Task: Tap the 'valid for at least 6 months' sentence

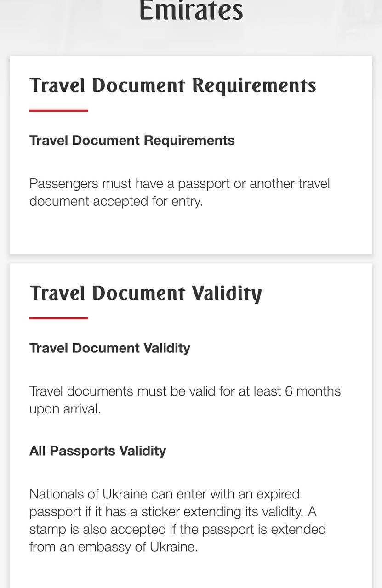Action: tap(185, 400)
